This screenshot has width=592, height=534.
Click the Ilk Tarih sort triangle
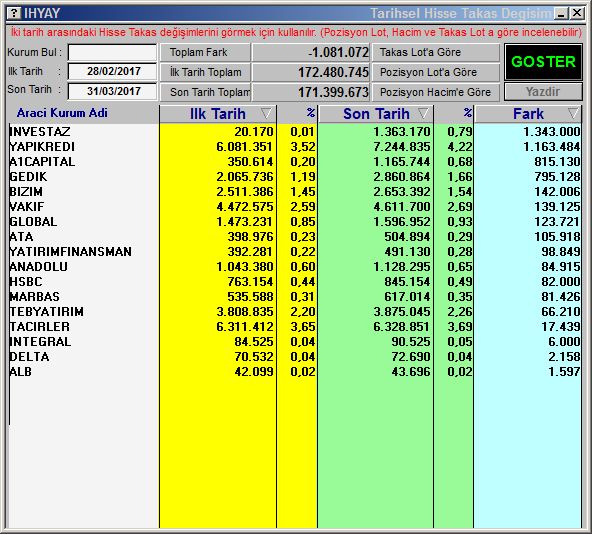[266, 113]
